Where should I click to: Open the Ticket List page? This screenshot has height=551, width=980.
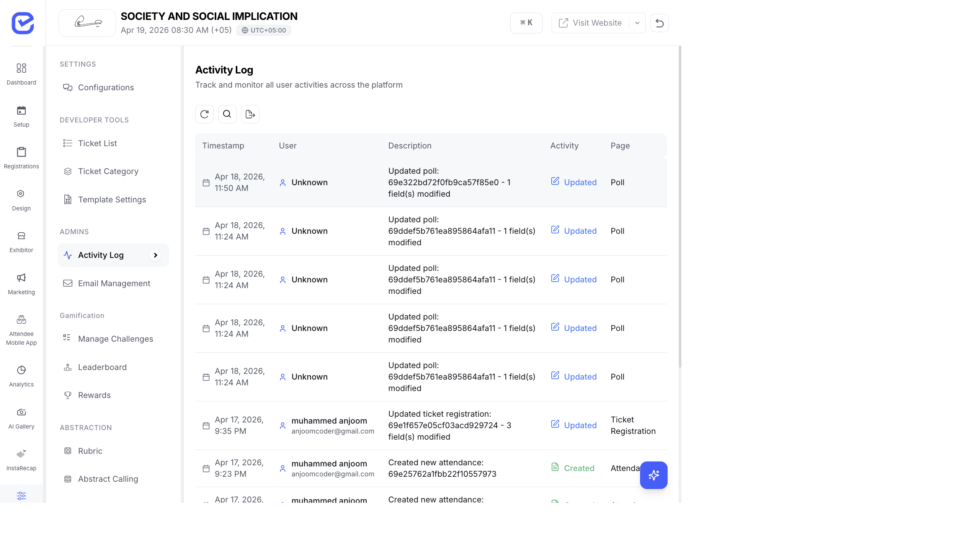click(113, 143)
